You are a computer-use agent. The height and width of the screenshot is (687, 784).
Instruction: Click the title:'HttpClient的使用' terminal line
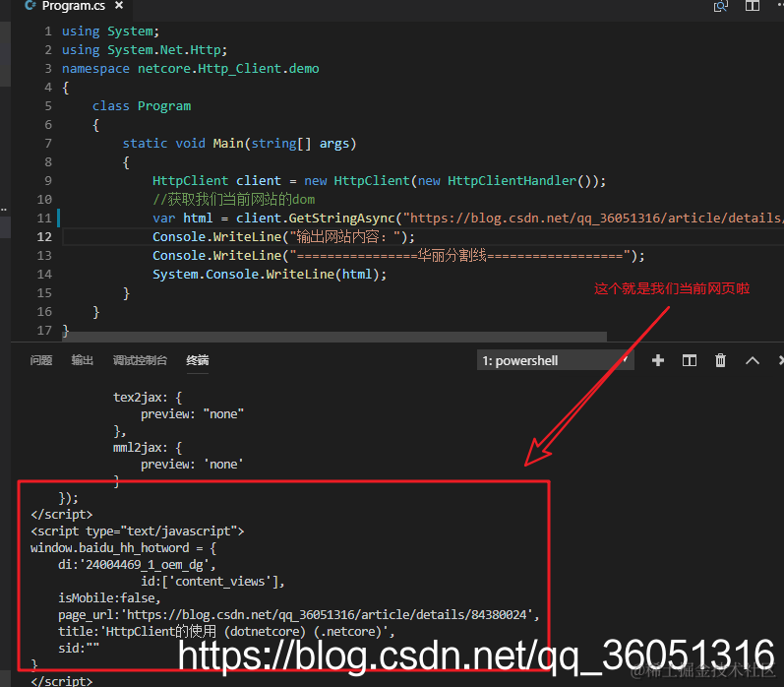coord(226,632)
